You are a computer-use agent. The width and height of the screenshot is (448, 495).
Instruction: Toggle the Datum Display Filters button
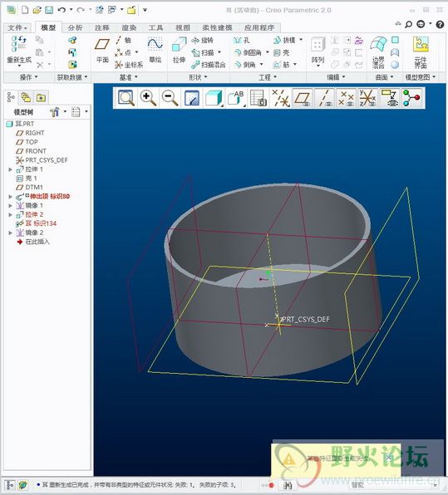tap(281, 98)
